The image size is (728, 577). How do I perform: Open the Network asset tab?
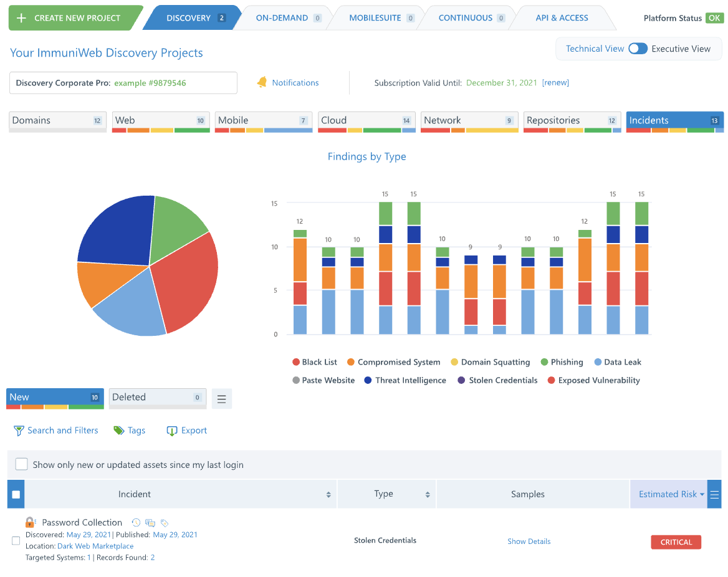coord(469,122)
